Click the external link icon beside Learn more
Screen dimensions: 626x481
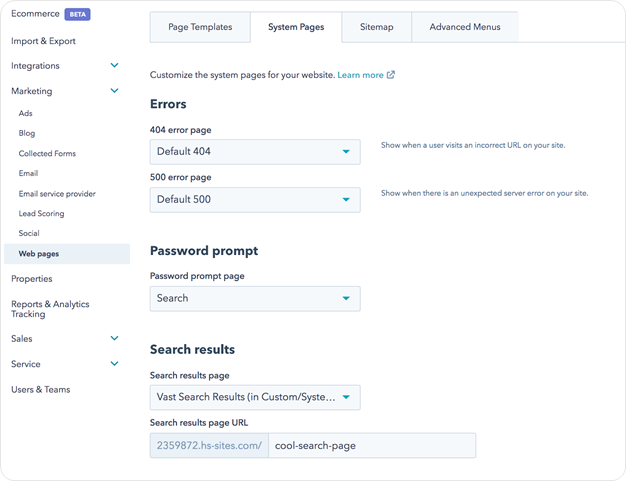pyautogui.click(x=391, y=75)
